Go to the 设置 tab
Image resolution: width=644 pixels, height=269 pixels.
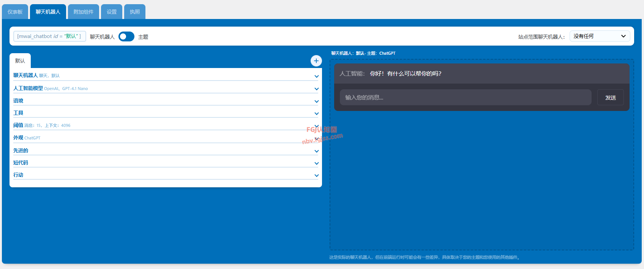pos(112,12)
